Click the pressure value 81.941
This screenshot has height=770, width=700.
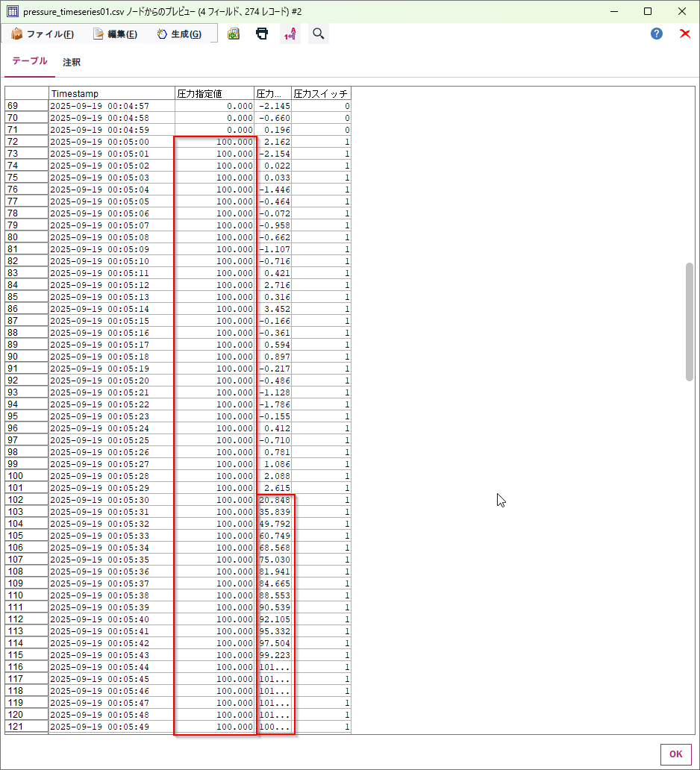point(275,572)
